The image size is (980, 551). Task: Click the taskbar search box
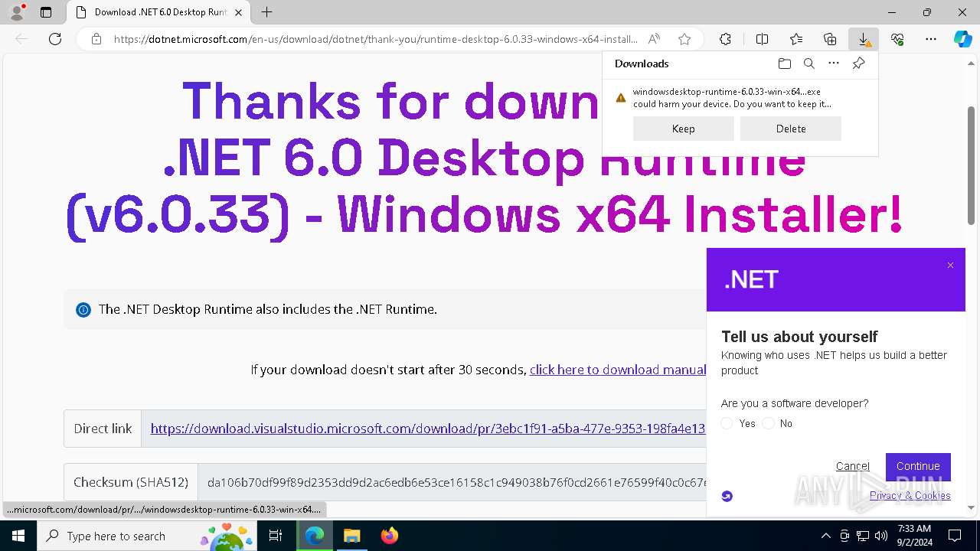point(147,536)
